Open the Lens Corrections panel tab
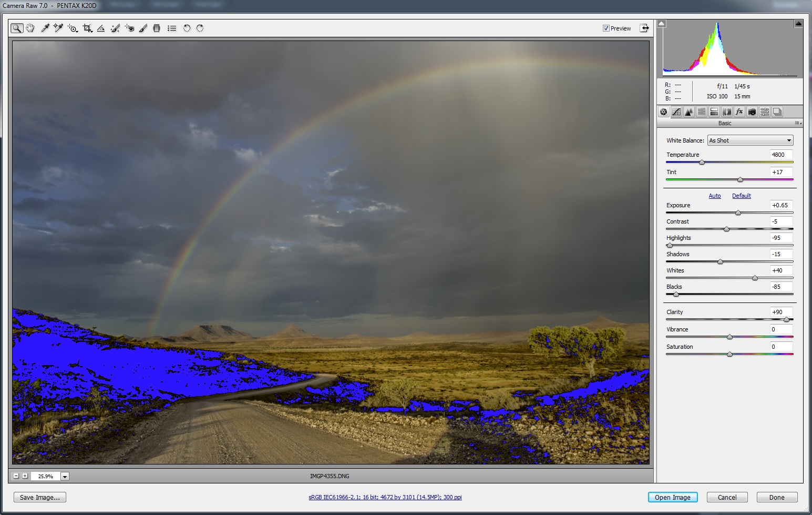Image resolution: width=812 pixels, height=515 pixels. click(x=727, y=112)
